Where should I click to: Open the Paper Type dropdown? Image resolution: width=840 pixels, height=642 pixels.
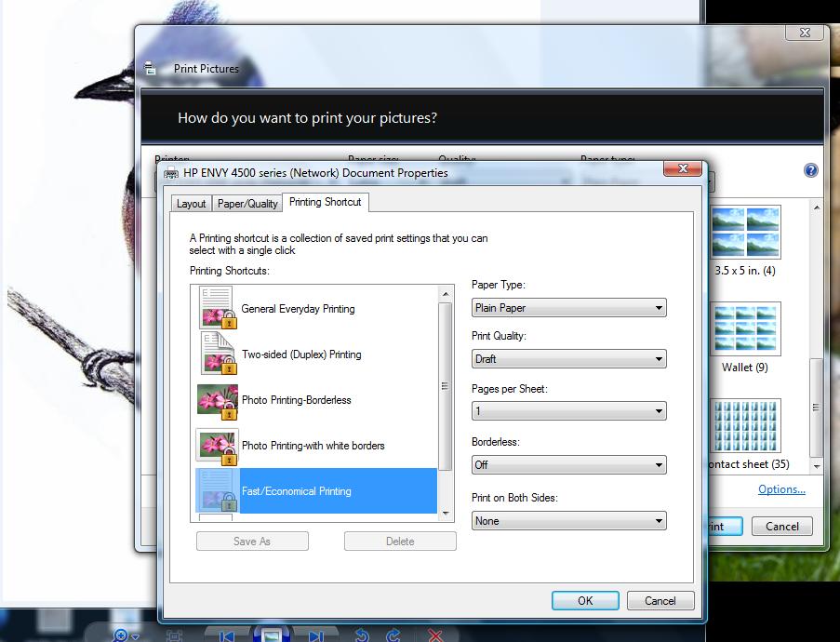click(x=569, y=308)
